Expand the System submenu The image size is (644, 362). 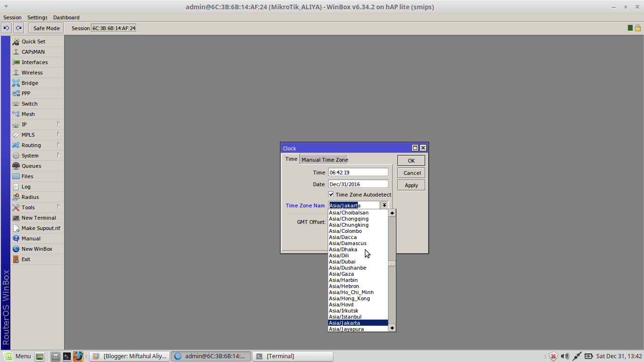[x=37, y=156]
